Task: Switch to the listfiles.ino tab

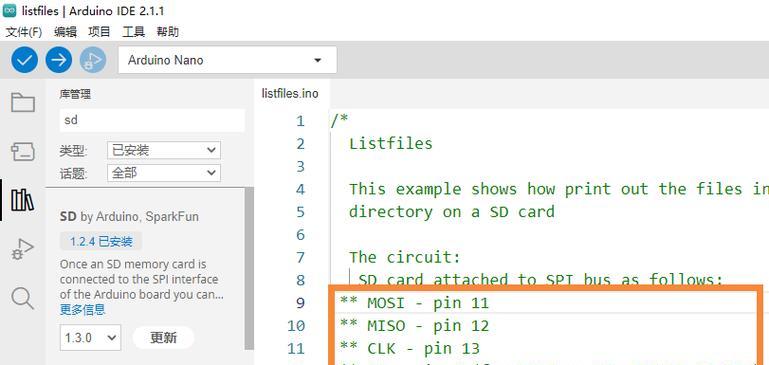Action: tap(290, 93)
